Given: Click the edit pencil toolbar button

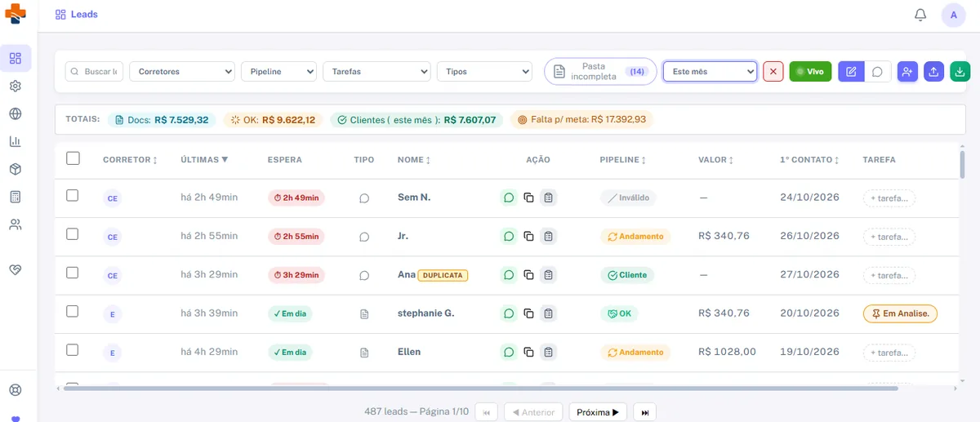Looking at the screenshot, I should tap(851, 72).
